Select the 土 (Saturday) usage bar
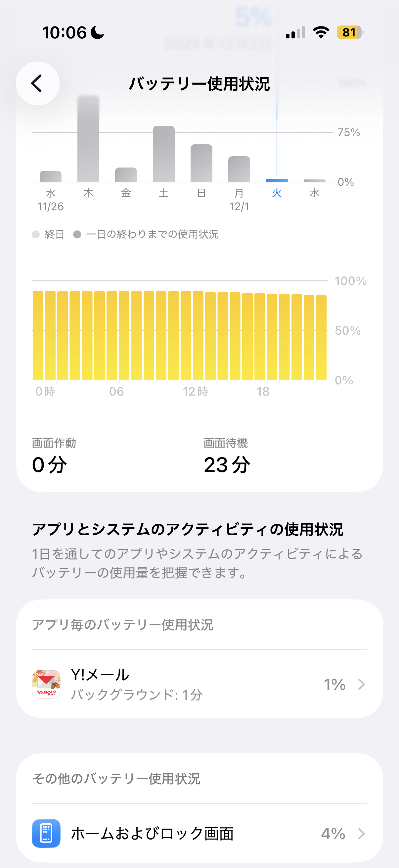This screenshot has height=868, width=399. click(164, 154)
